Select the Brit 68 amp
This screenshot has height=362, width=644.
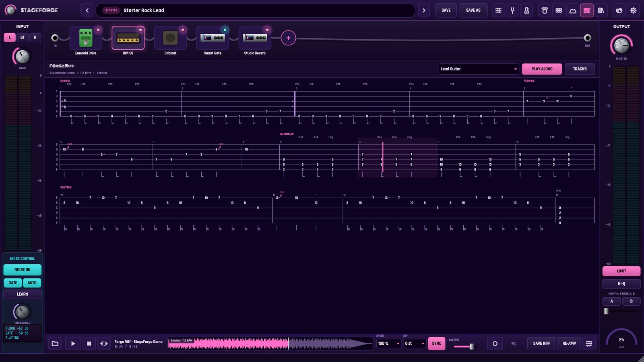point(128,38)
